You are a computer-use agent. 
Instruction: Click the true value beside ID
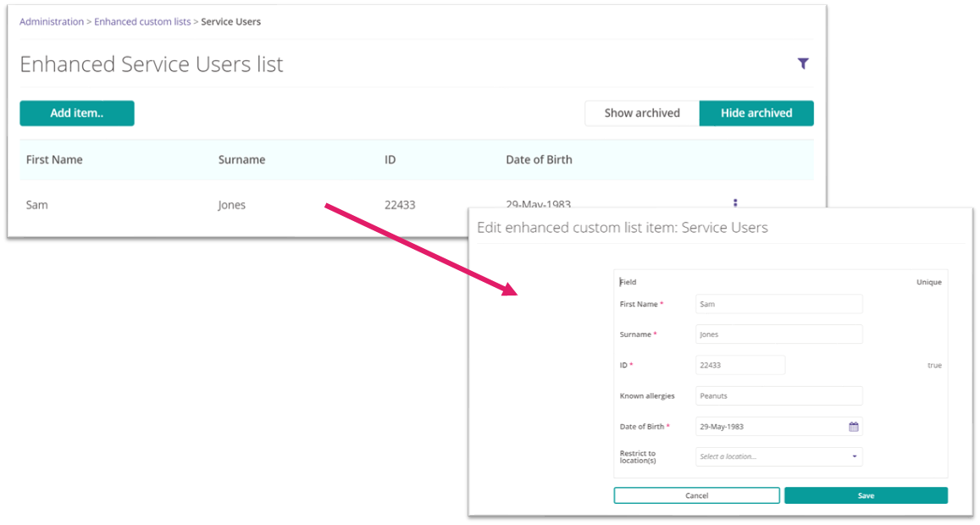point(934,366)
